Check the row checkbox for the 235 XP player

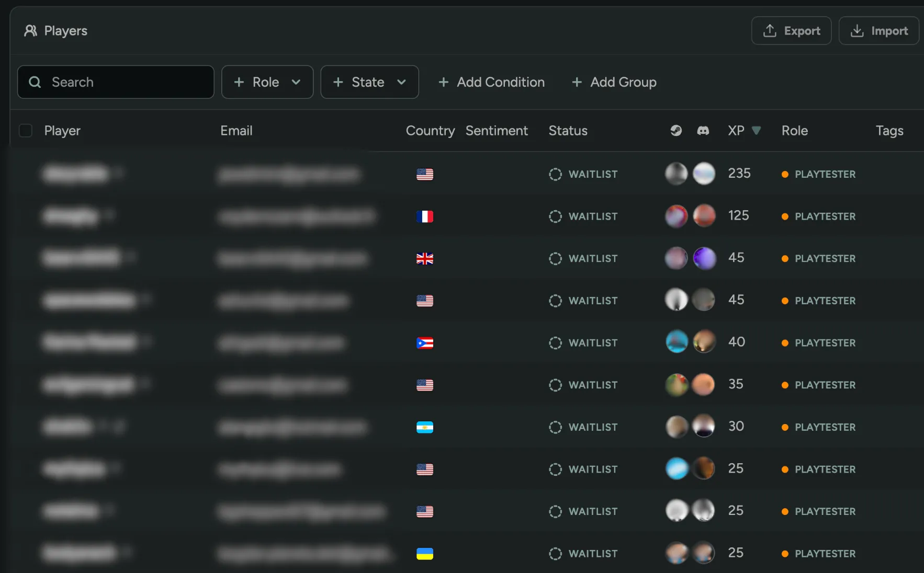click(x=25, y=174)
